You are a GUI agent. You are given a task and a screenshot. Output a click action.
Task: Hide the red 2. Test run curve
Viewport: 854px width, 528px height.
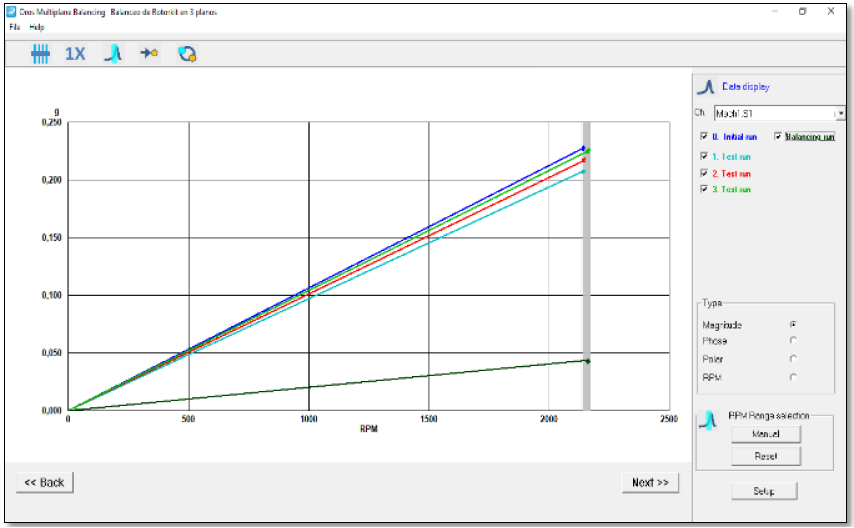point(705,173)
